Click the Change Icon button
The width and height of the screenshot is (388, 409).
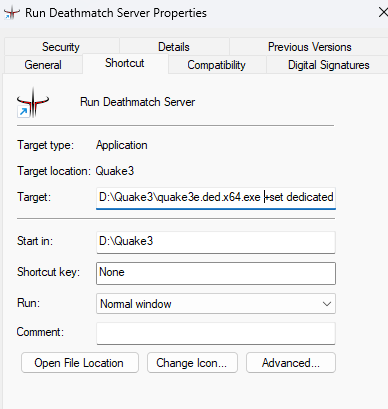[x=192, y=363]
